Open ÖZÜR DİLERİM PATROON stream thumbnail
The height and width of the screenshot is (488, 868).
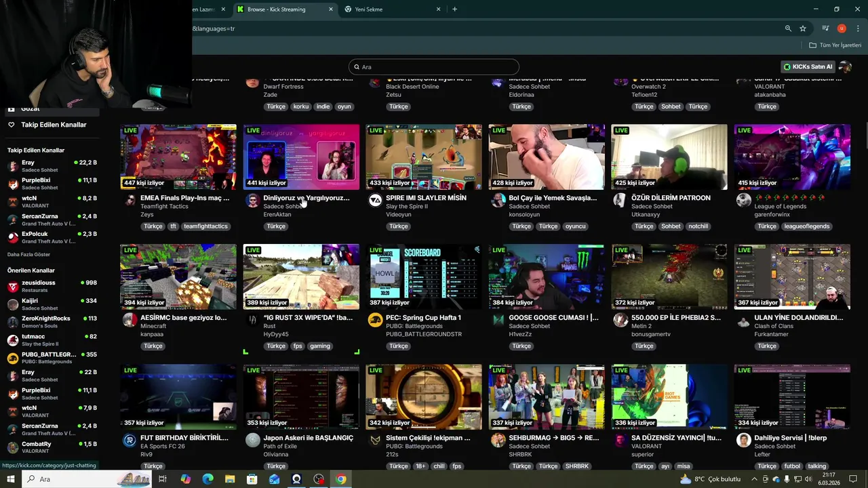tap(669, 157)
